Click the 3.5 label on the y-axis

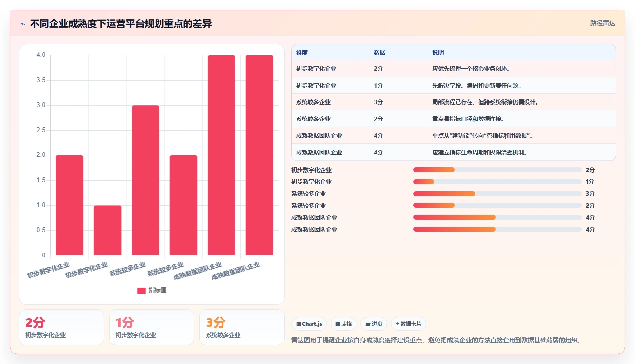tap(41, 80)
